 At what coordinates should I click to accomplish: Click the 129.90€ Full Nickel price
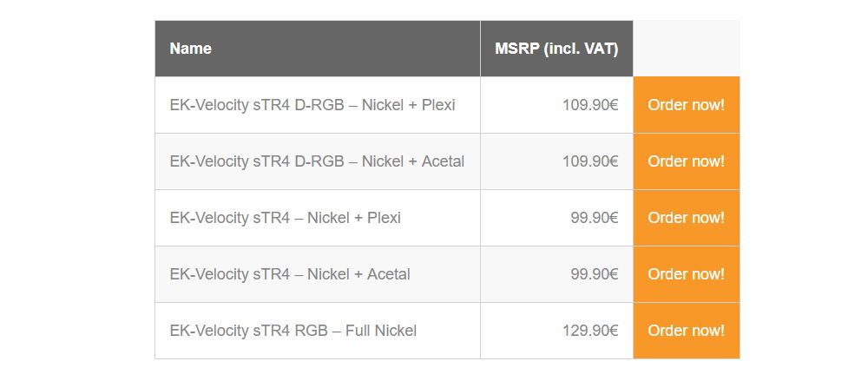tap(590, 331)
